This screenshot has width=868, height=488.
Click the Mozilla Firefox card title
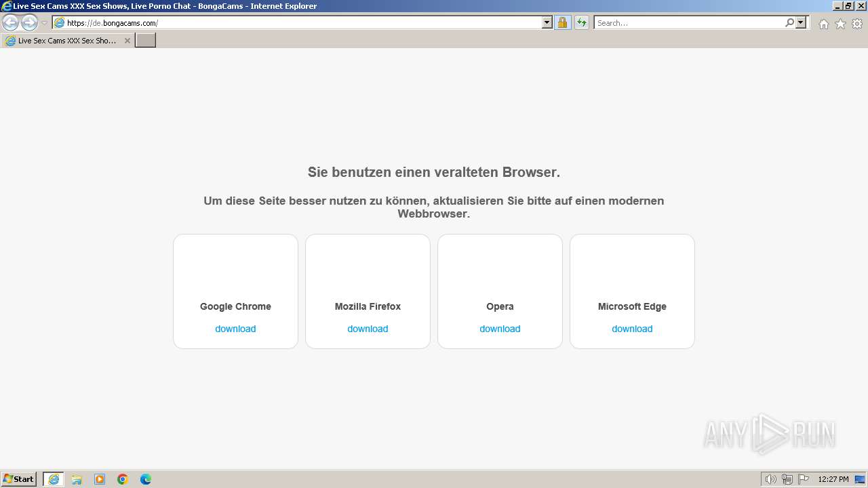(368, 306)
